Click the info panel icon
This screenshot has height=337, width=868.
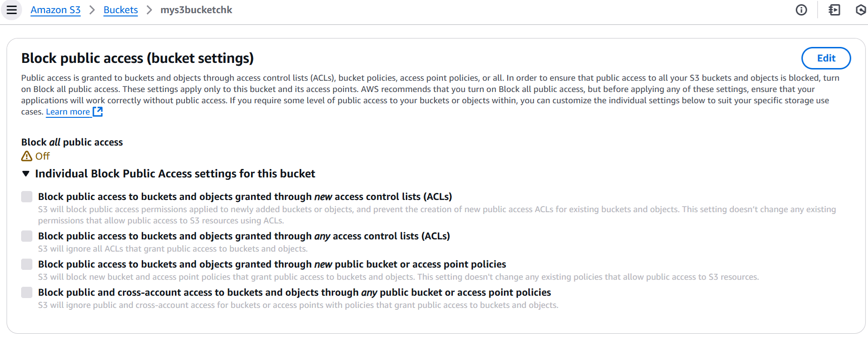(x=801, y=10)
